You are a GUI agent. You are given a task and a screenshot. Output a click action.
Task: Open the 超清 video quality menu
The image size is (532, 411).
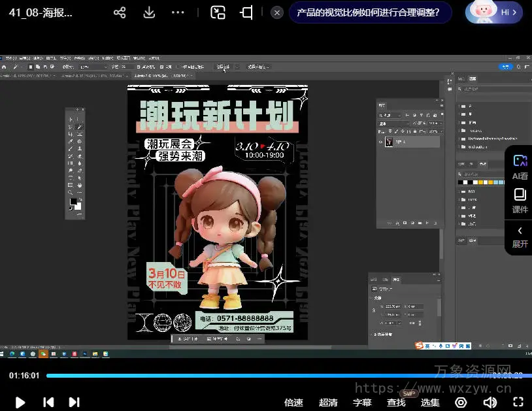328,403
